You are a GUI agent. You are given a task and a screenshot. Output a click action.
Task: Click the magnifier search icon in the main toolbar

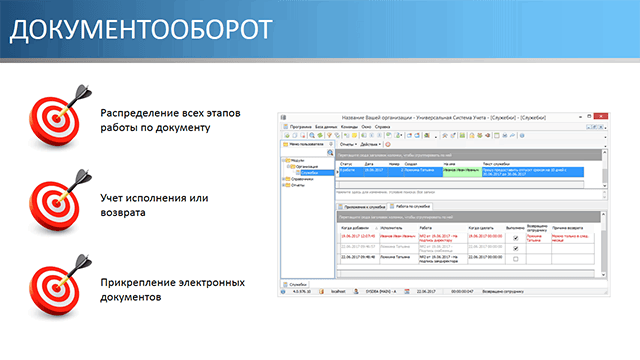coord(312,136)
